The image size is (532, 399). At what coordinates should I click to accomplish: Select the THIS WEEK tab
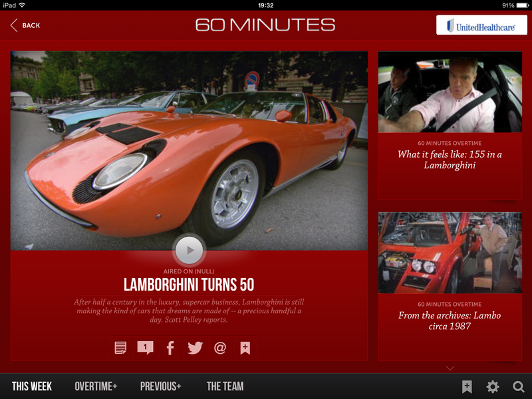click(x=32, y=386)
